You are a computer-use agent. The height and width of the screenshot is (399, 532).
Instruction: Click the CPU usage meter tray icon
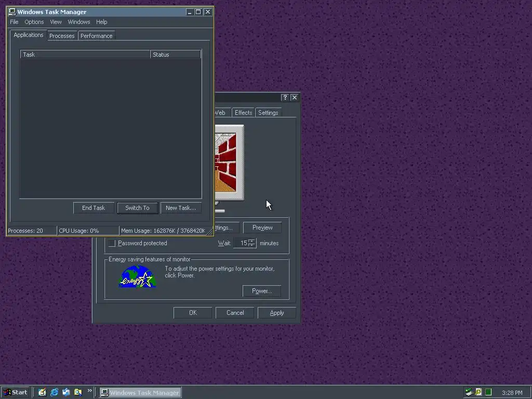click(x=488, y=392)
